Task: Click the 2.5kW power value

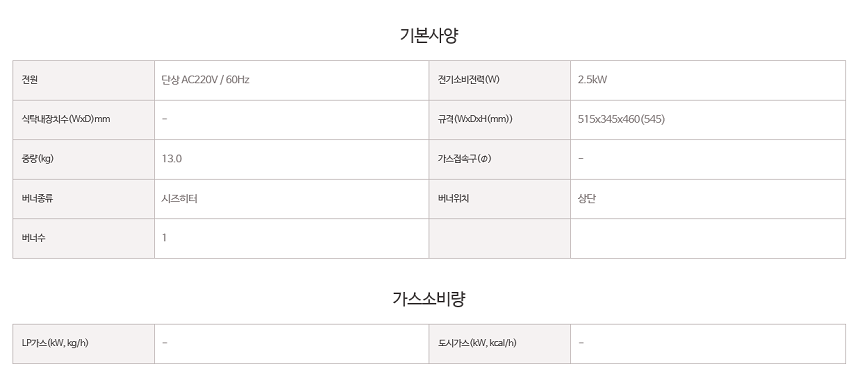Action: coord(592,80)
